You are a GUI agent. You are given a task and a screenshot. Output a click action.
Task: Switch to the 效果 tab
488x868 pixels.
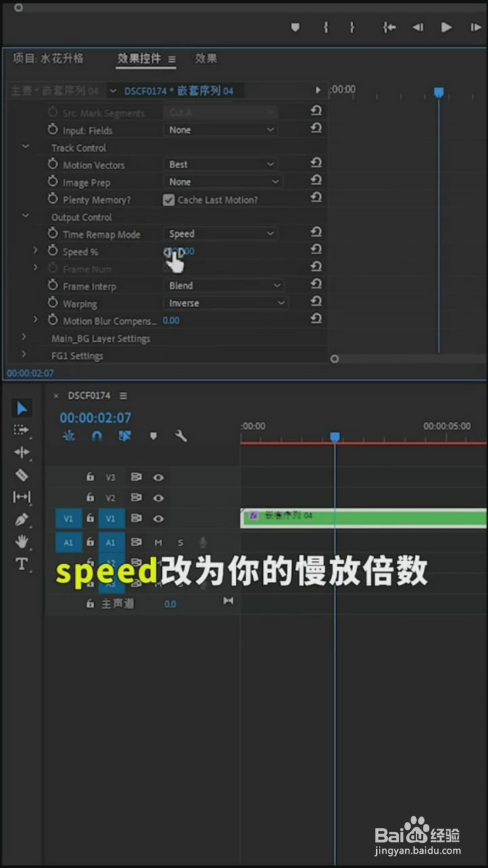click(206, 58)
